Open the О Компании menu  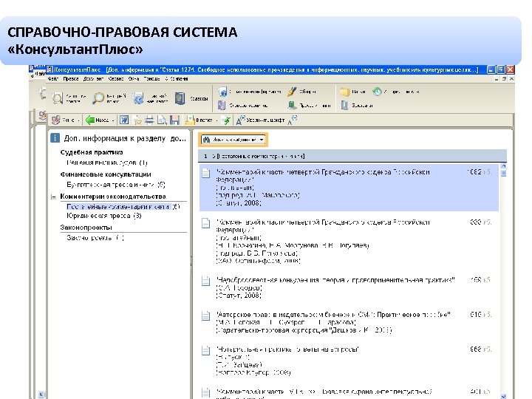(x=177, y=79)
